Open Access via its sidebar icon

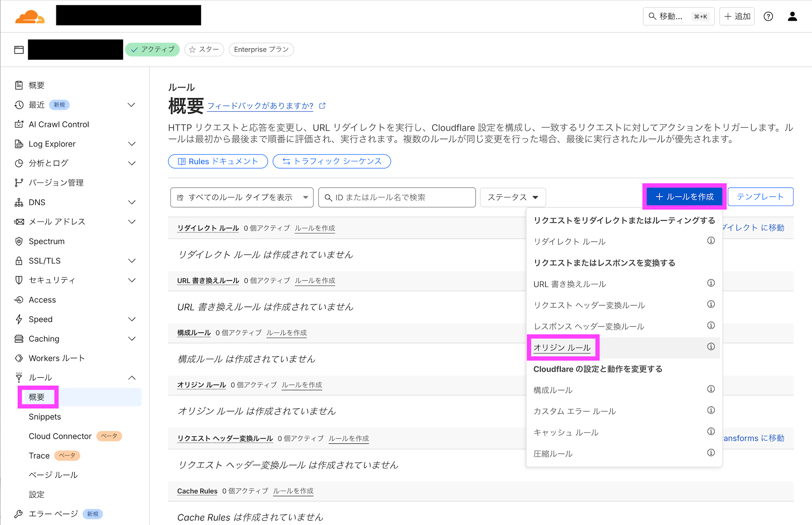click(x=19, y=299)
